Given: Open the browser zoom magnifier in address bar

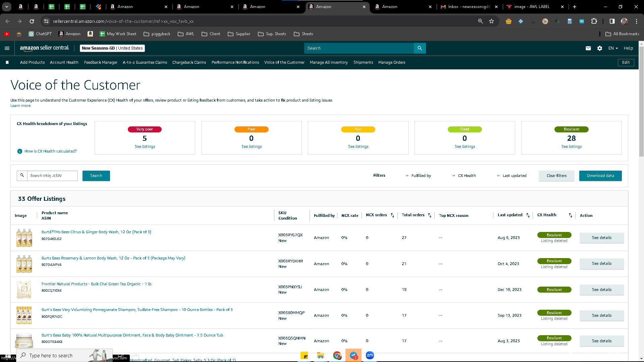Looking at the screenshot, I should (481, 21).
